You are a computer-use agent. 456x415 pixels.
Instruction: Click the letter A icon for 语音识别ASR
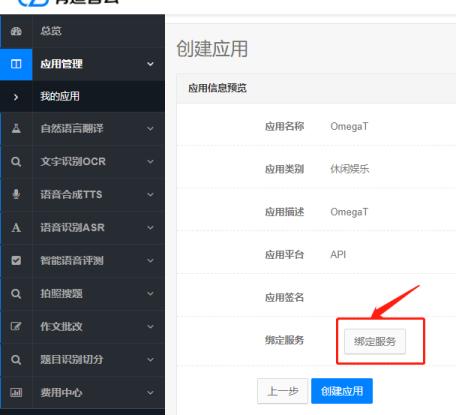pos(16,228)
